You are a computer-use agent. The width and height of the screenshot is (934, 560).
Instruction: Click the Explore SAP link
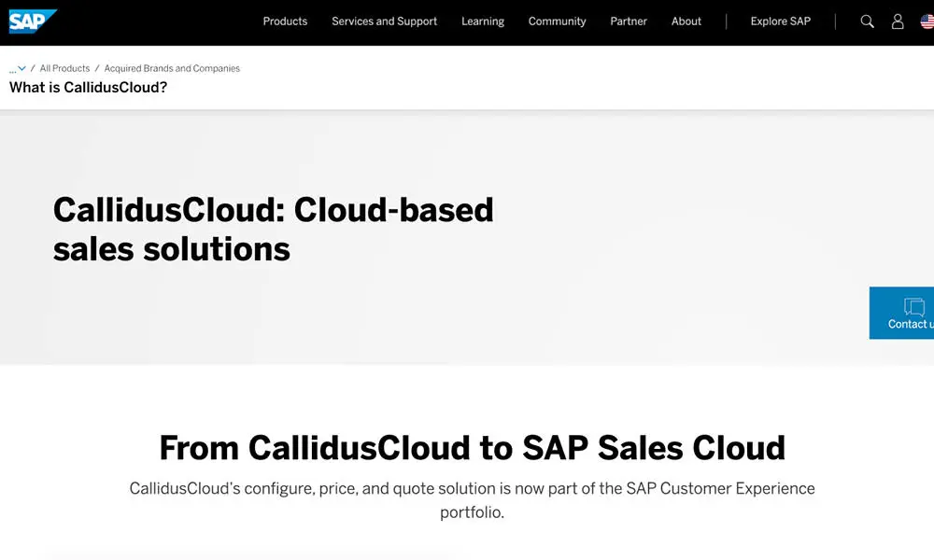click(780, 21)
